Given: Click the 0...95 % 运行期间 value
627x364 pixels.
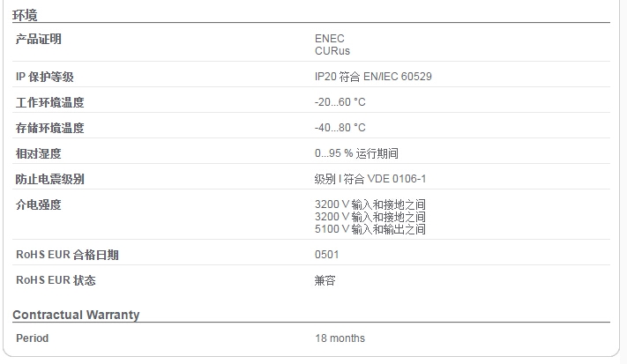Looking at the screenshot, I should (356, 153).
